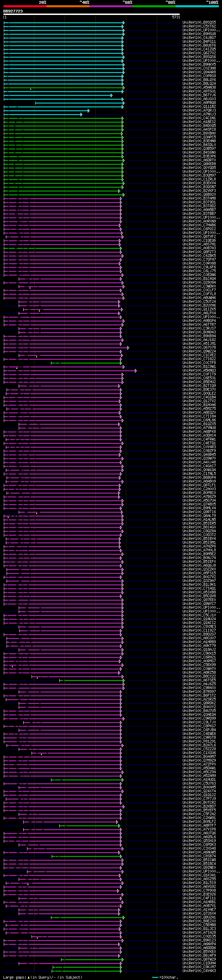Select the UniRef100_A4SFC8 row label
Image resolution: width=222 pixels, height=980 pixels.
(199, 129)
